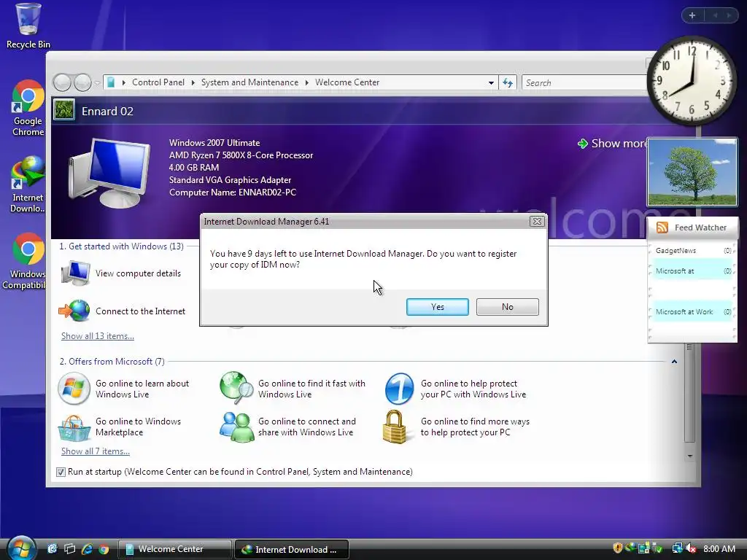Select System and Maintenance in the breadcrumb

tap(249, 82)
